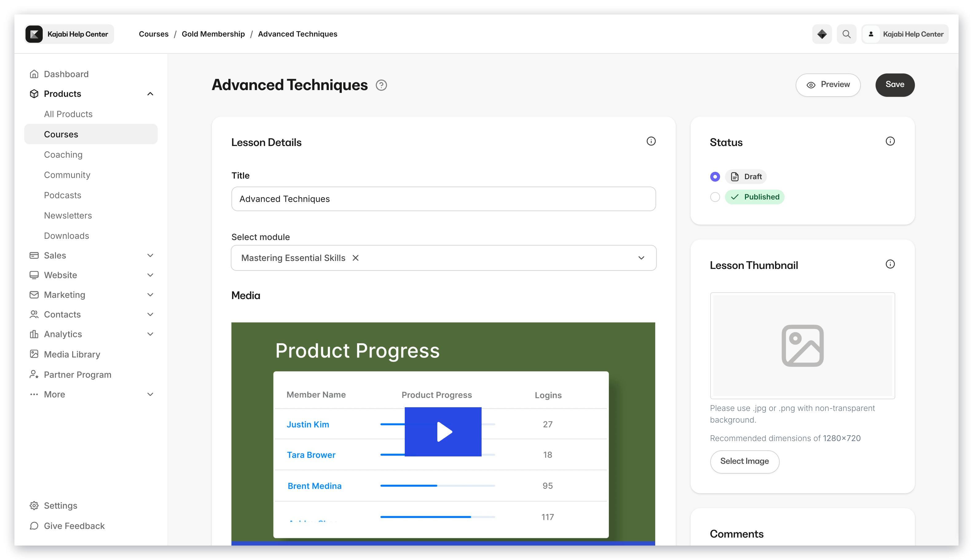Open the Kajabi Help Center account menu
Viewport: 973px width, 560px height.
pos(904,34)
